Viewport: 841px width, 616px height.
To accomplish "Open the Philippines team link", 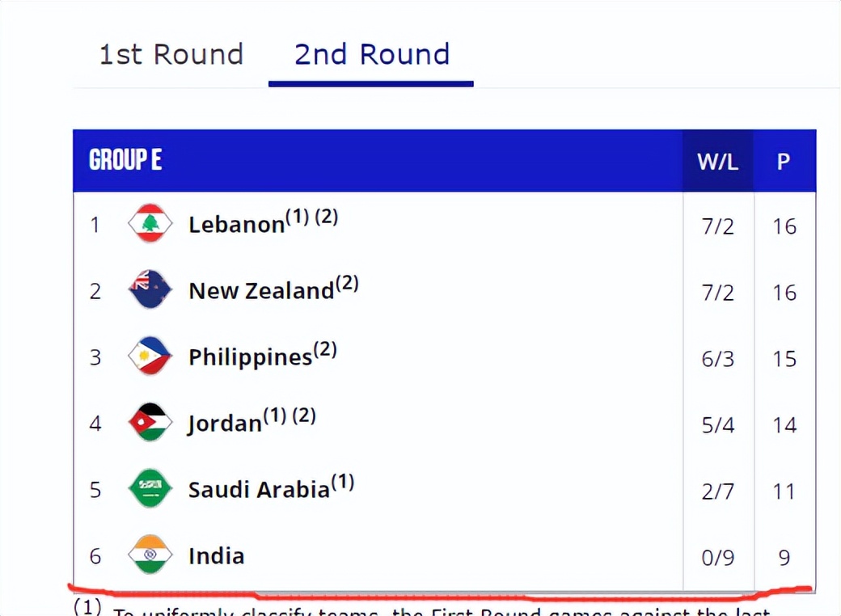I will pyautogui.click(x=251, y=357).
